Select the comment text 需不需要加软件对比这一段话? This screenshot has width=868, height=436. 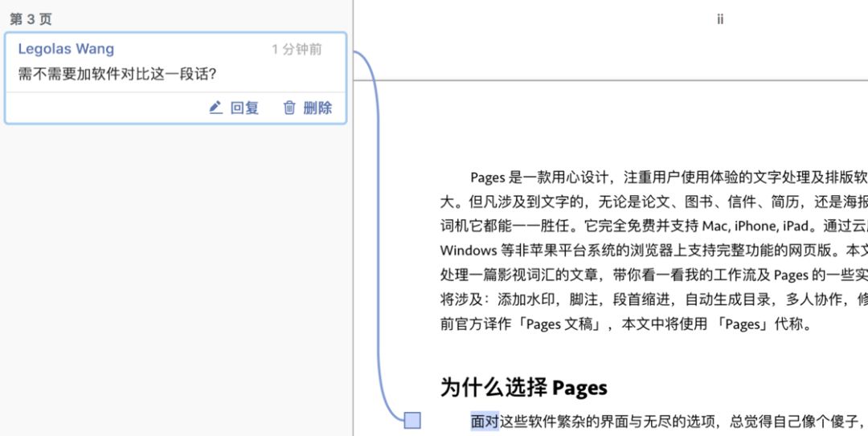(117, 74)
